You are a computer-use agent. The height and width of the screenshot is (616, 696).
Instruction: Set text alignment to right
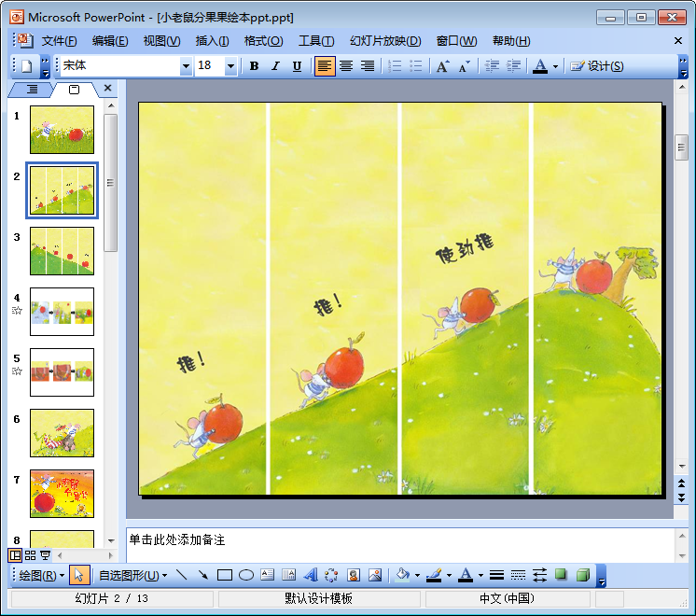click(368, 66)
